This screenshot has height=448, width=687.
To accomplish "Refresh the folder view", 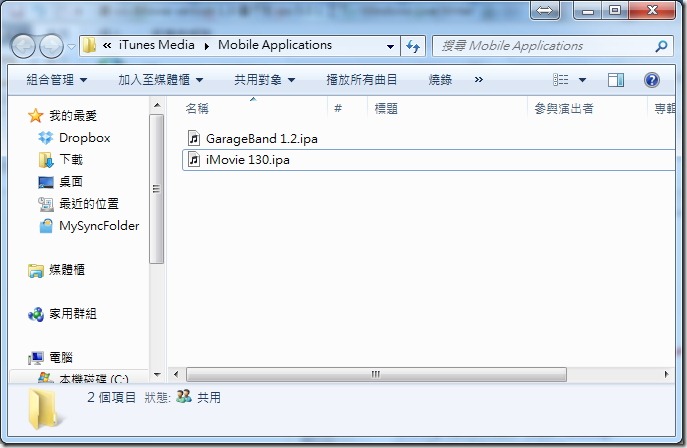I will click(413, 46).
